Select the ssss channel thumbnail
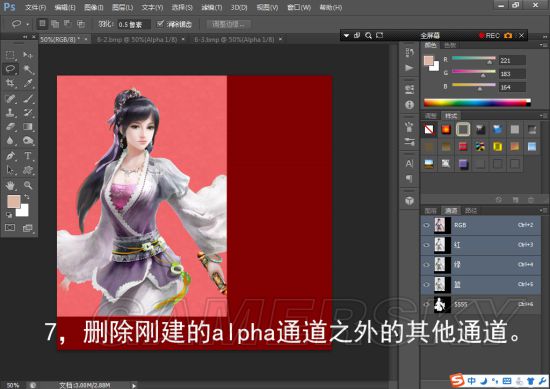The image size is (550, 389). (x=442, y=304)
